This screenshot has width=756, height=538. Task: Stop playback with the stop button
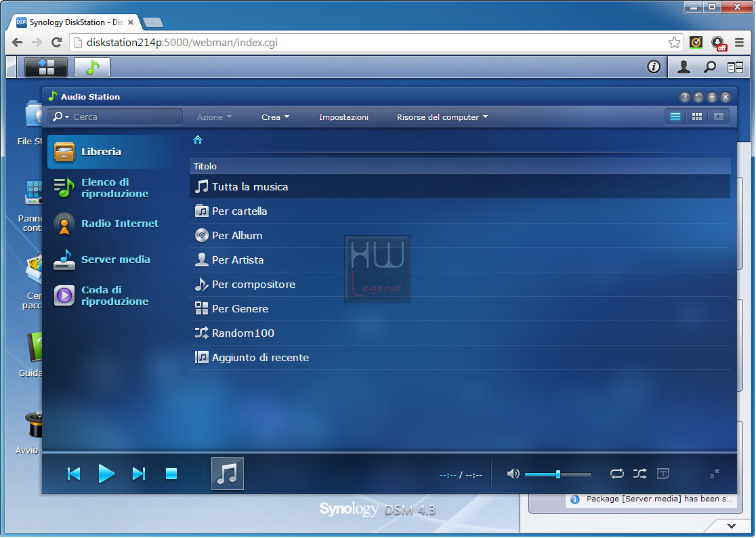click(x=171, y=474)
